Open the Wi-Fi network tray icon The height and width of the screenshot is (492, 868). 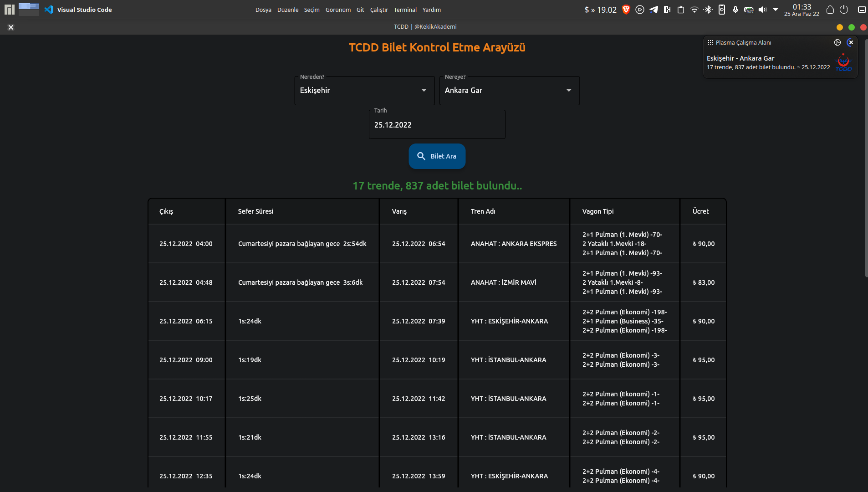click(x=694, y=10)
